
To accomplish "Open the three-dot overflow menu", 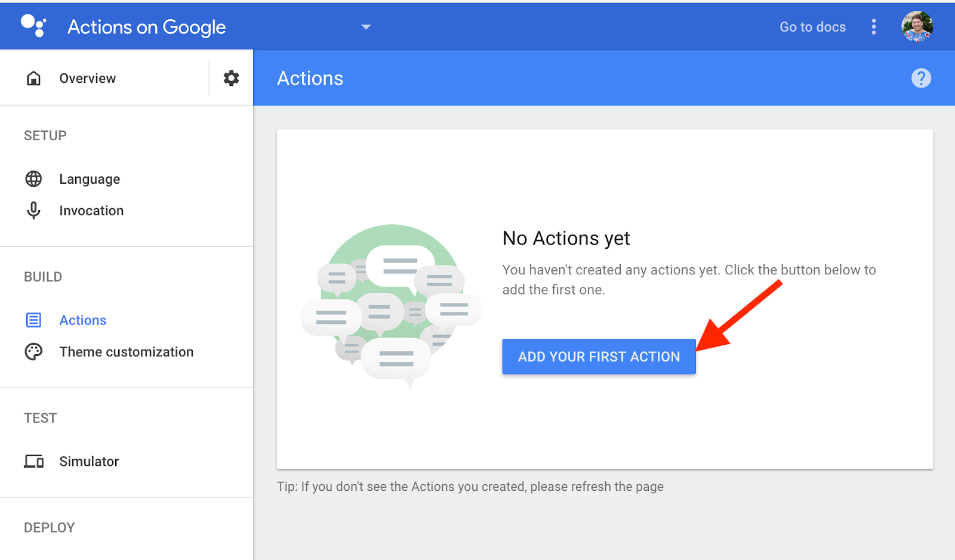I will click(x=874, y=27).
